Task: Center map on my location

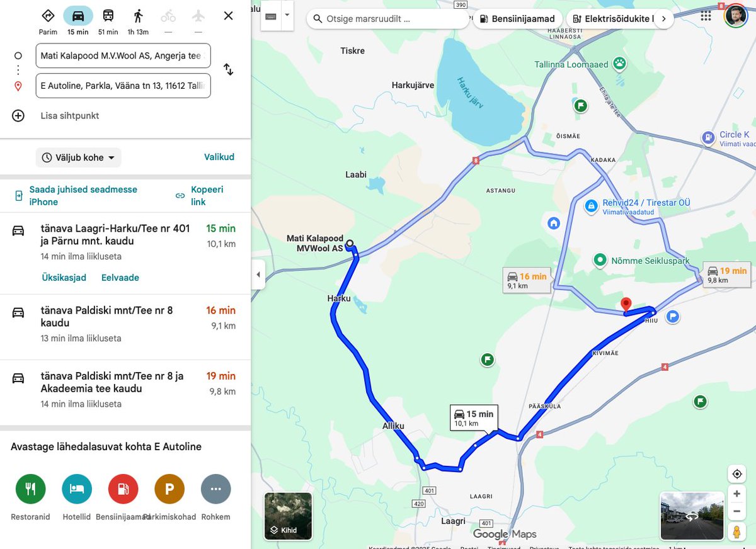Action: pos(736,473)
